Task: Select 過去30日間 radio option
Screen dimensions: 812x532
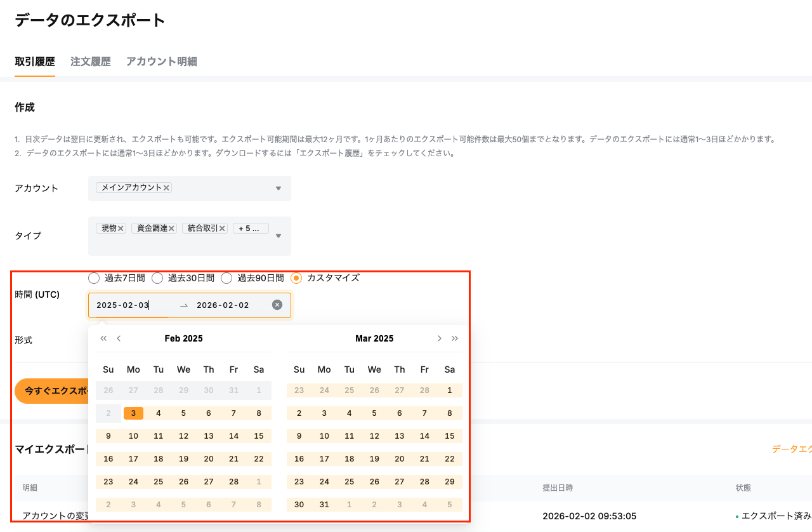Action: pyautogui.click(x=157, y=278)
